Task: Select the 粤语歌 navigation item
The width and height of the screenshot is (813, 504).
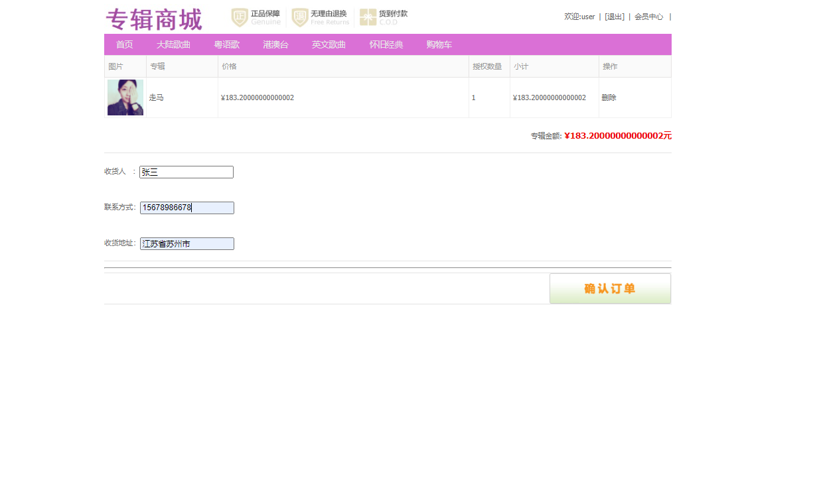Action: point(226,44)
